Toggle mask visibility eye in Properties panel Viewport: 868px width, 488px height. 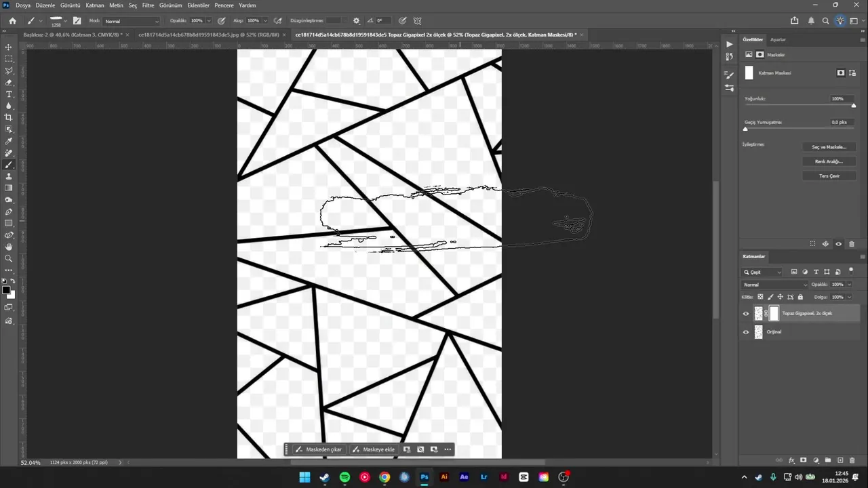pos(839,244)
